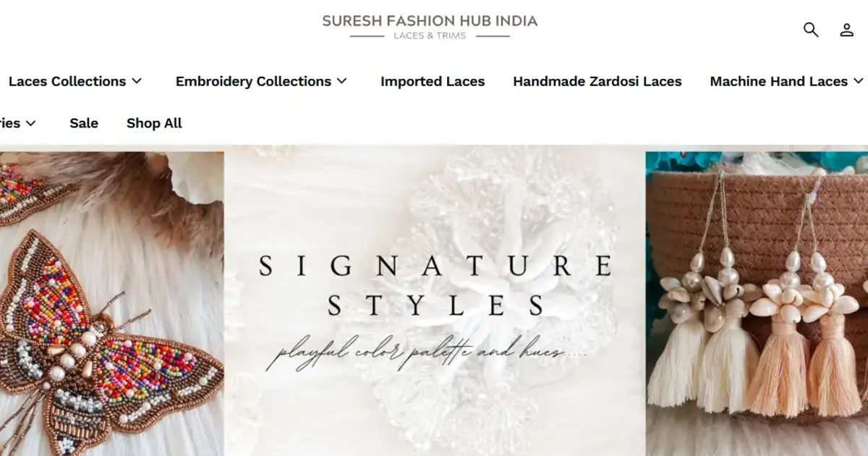The width and height of the screenshot is (868, 456).
Task: Open the Shop All link
Action: point(154,123)
